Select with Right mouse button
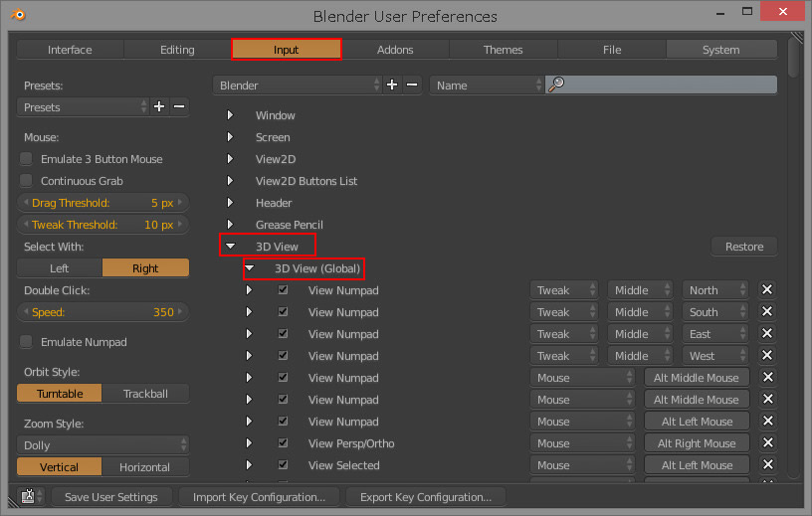Screen dimensions: 812x516 (x=145, y=268)
